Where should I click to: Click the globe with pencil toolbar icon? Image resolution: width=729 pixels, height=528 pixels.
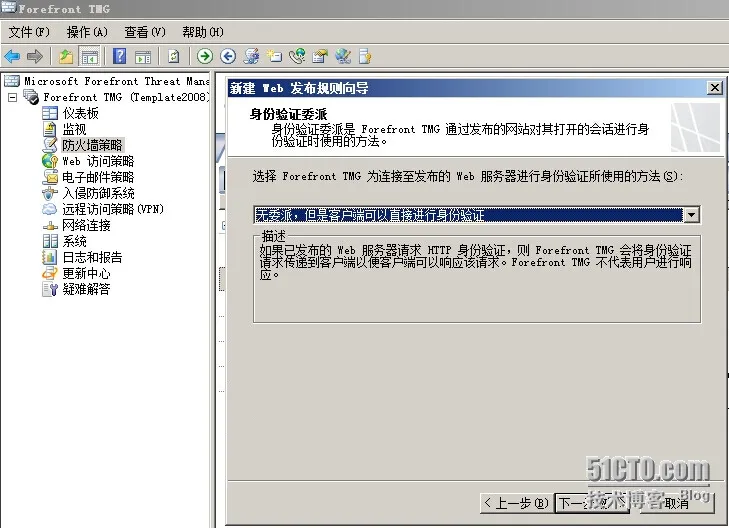pyautogui.click(x=343, y=56)
